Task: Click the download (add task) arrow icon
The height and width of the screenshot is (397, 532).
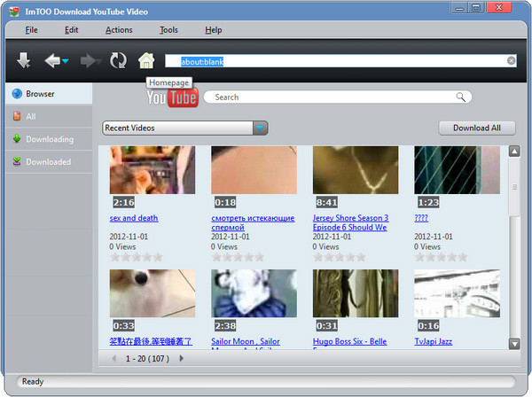Action: 24,60
